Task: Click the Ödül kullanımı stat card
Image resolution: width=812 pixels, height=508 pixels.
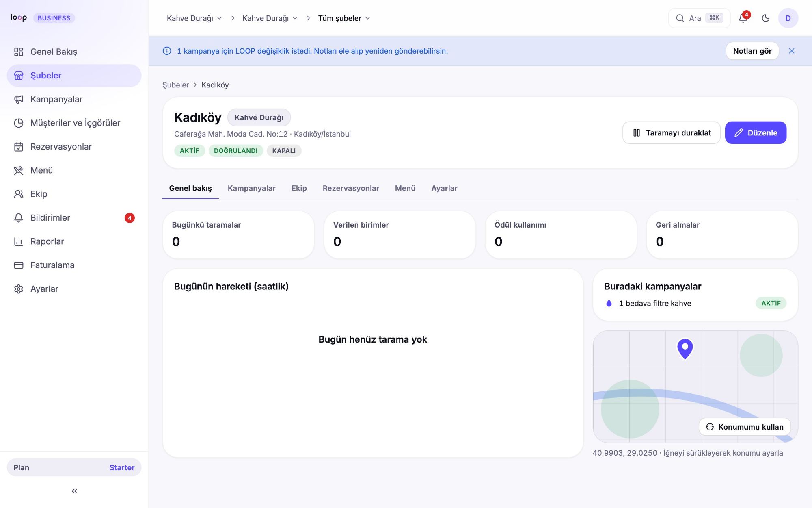Action: [x=561, y=235]
